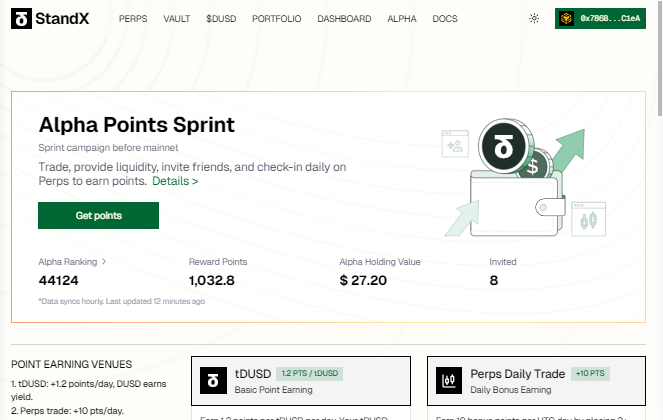Click the 1.2 PTS / tDUSD badge
Viewport: 663px width, 420px height.
[x=310, y=373]
